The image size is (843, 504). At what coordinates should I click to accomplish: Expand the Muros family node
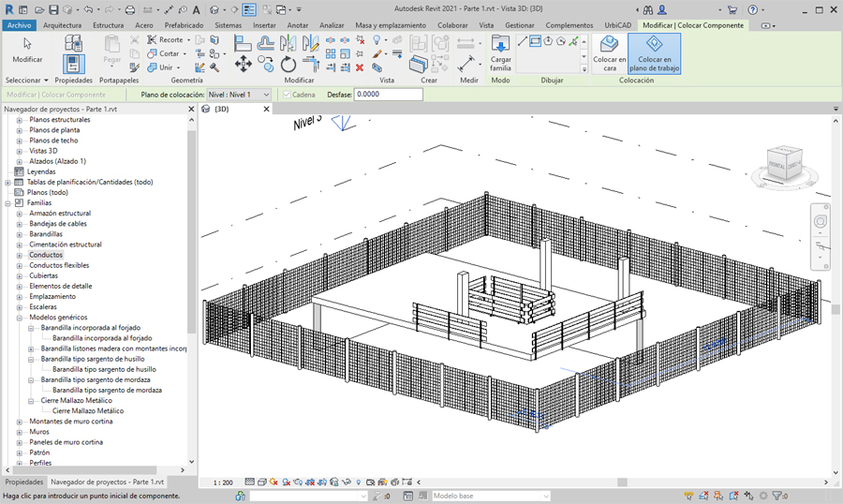tap(20, 432)
